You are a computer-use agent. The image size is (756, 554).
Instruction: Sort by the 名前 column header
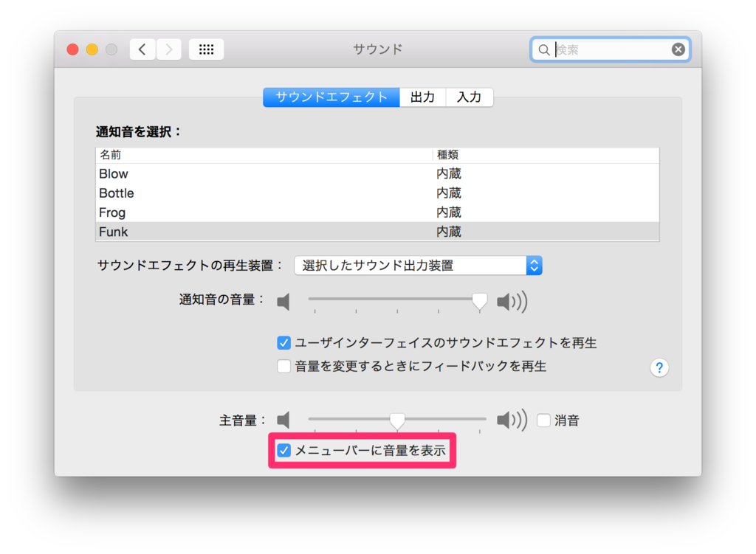[264, 155]
